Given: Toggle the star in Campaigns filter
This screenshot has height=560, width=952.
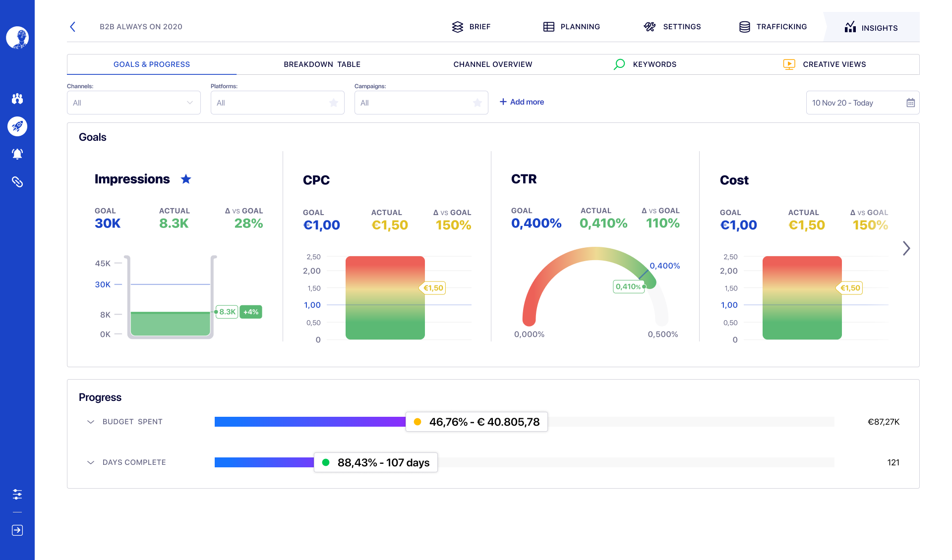Looking at the screenshot, I should pos(477,103).
